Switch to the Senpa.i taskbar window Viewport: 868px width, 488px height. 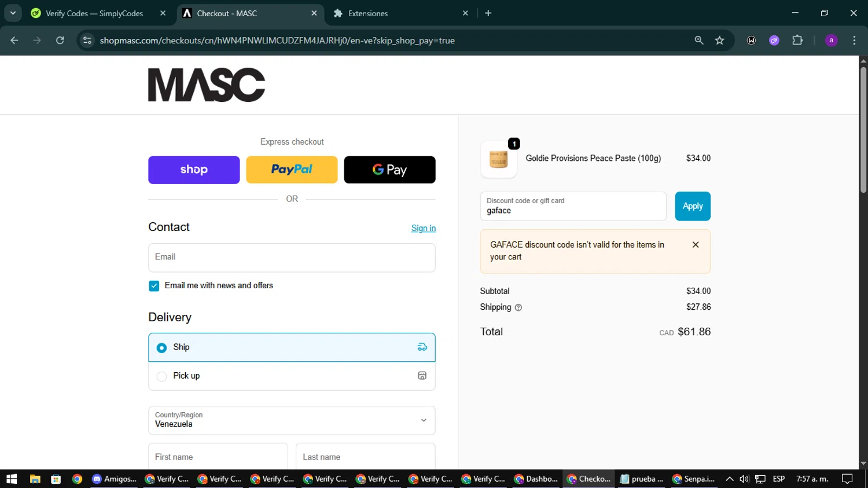click(694, 479)
